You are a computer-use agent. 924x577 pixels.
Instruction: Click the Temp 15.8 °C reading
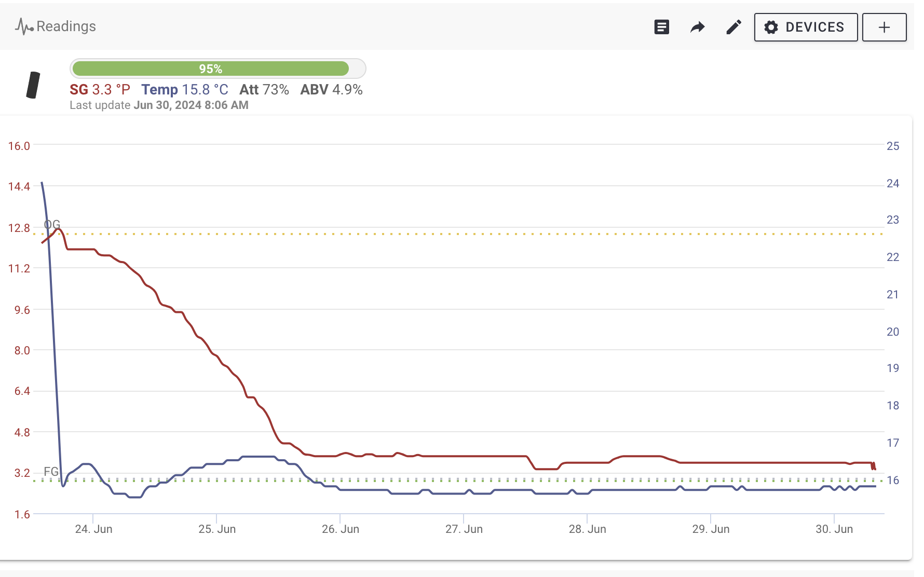[x=185, y=90]
